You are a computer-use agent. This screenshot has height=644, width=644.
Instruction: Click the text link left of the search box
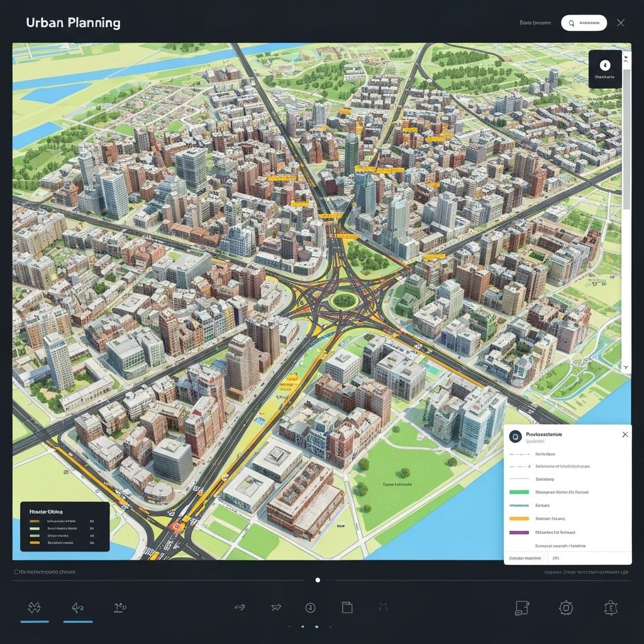coord(535,23)
